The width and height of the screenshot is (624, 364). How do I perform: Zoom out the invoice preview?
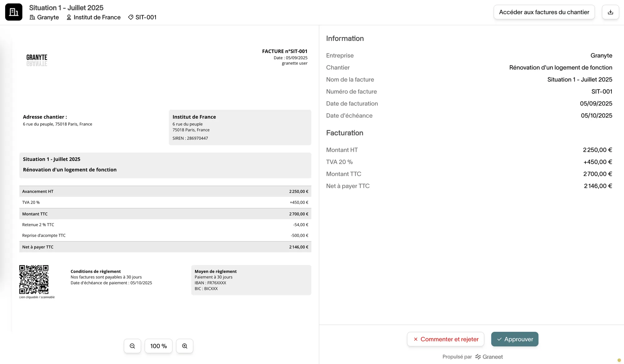pos(132,346)
